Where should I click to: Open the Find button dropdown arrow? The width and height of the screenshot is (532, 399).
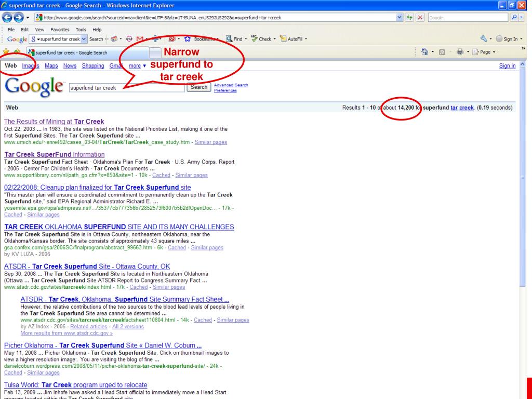(246, 39)
